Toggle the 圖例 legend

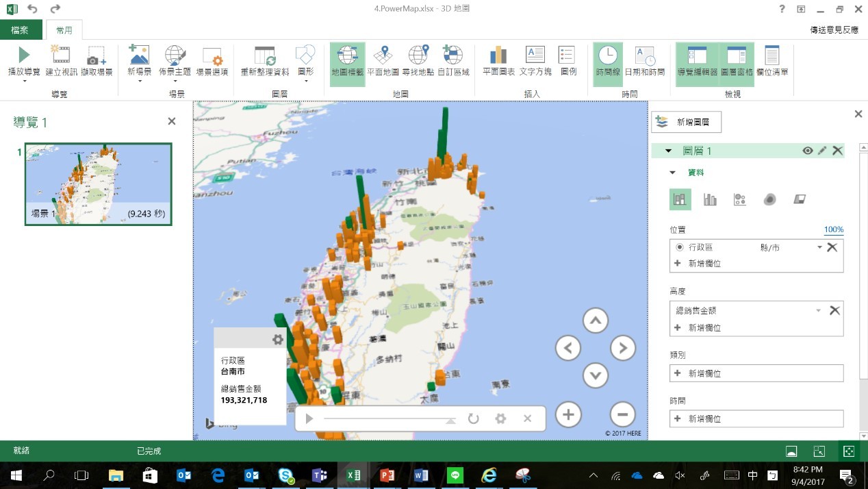(x=568, y=62)
